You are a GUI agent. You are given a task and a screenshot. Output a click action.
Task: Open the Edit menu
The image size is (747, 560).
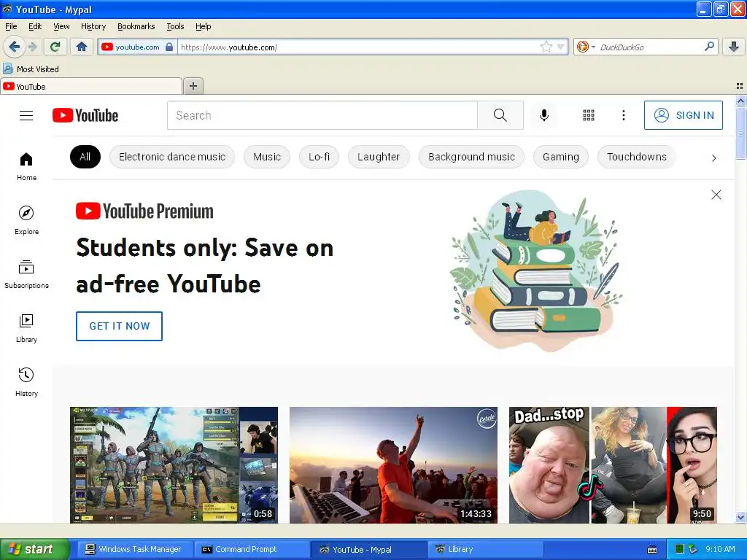tap(35, 26)
